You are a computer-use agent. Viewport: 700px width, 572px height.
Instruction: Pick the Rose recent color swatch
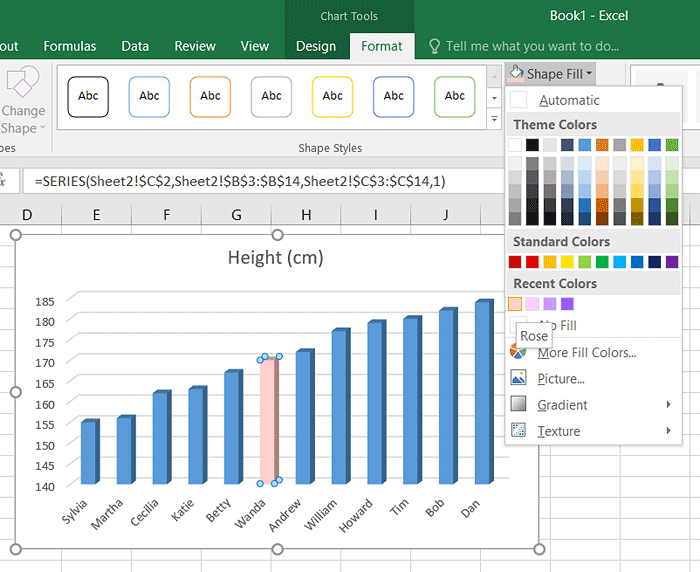(515, 304)
